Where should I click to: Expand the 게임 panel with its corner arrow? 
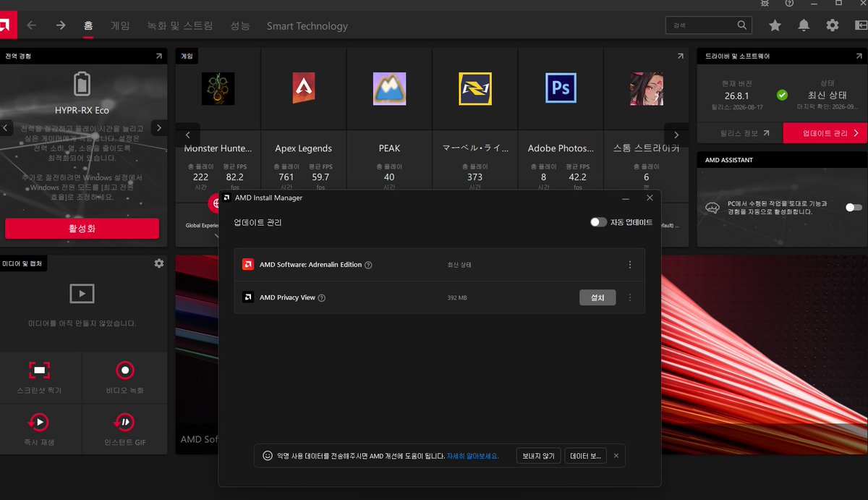pos(680,56)
